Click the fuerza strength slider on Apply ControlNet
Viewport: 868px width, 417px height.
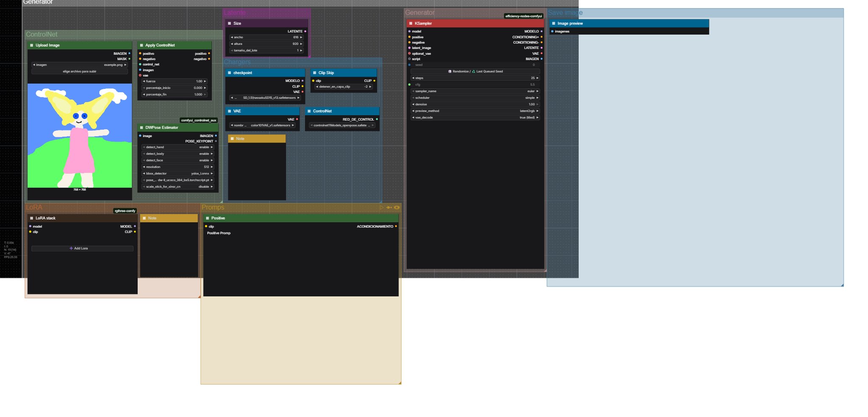(174, 81)
